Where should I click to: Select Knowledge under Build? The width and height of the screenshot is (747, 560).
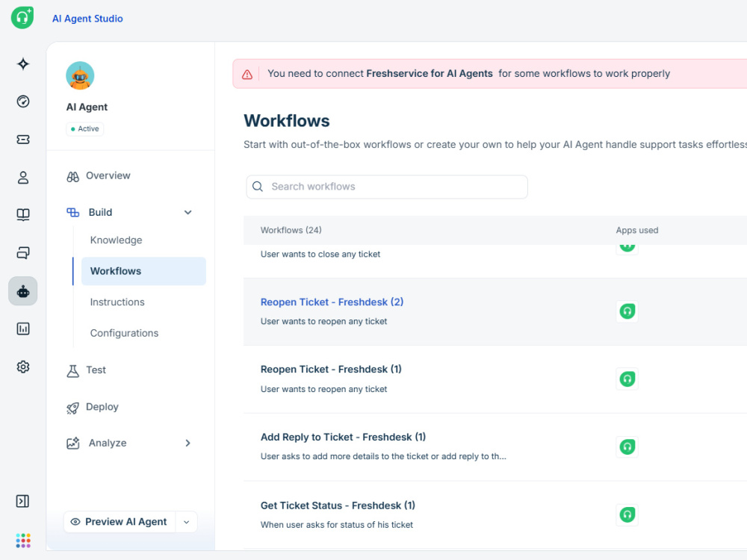(117, 240)
